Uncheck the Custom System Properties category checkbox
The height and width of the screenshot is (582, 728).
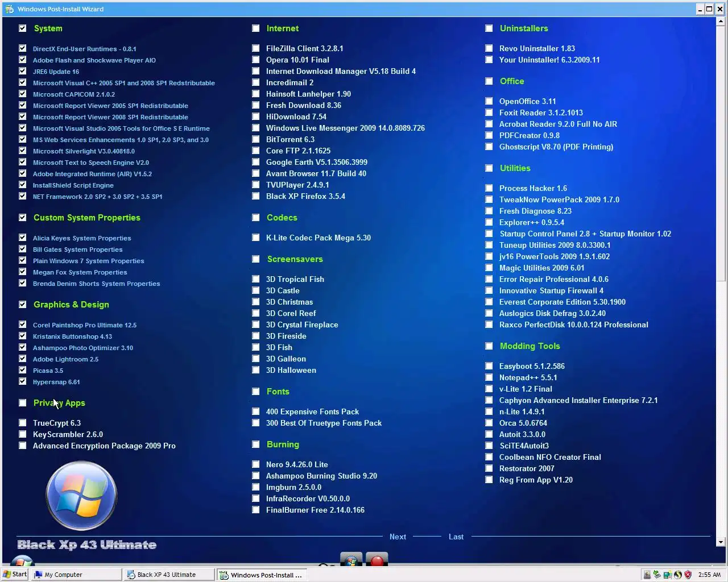22,218
